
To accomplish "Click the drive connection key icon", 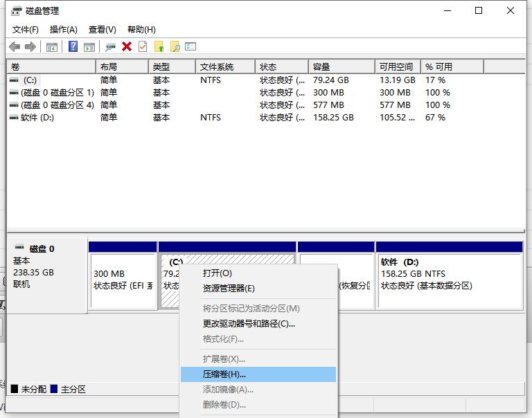I will point(110,47).
